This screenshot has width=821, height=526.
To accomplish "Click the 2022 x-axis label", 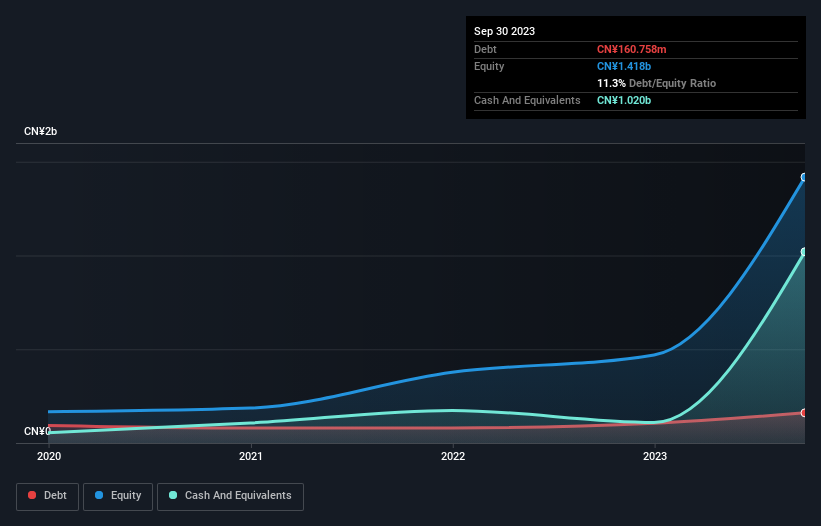I will 453,456.
